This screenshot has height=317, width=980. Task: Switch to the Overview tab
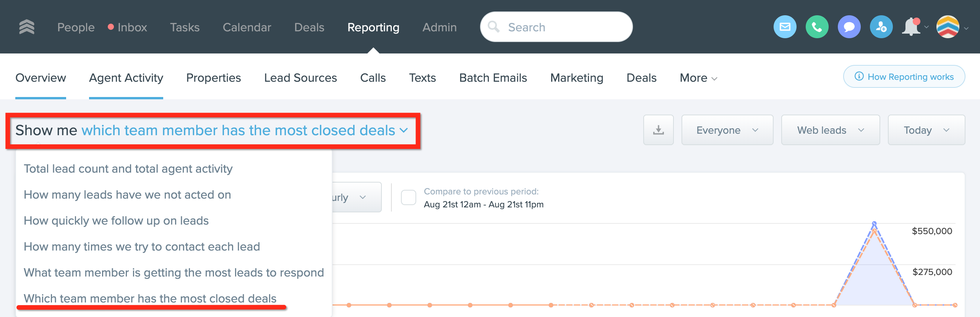coord(41,78)
